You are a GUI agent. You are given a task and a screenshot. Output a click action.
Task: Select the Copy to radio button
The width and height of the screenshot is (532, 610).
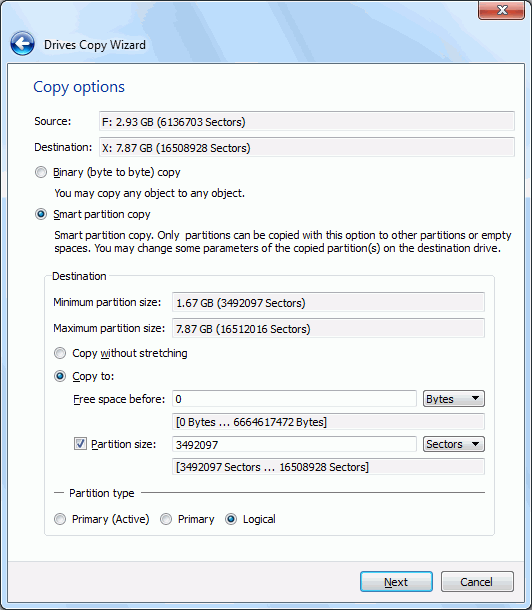click(60, 376)
